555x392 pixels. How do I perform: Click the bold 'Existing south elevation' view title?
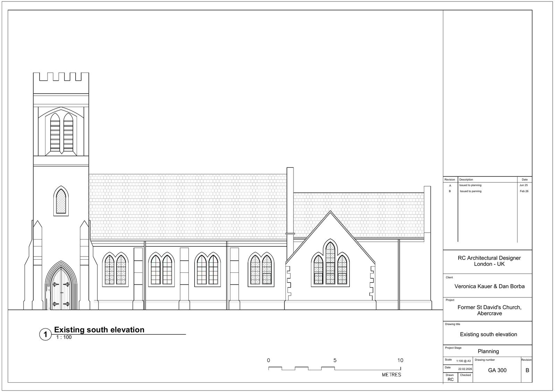pyautogui.click(x=99, y=330)
